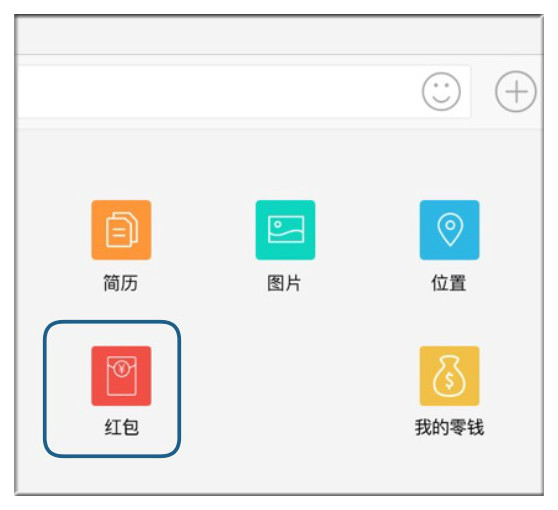Click the 图片 text label

[284, 283]
